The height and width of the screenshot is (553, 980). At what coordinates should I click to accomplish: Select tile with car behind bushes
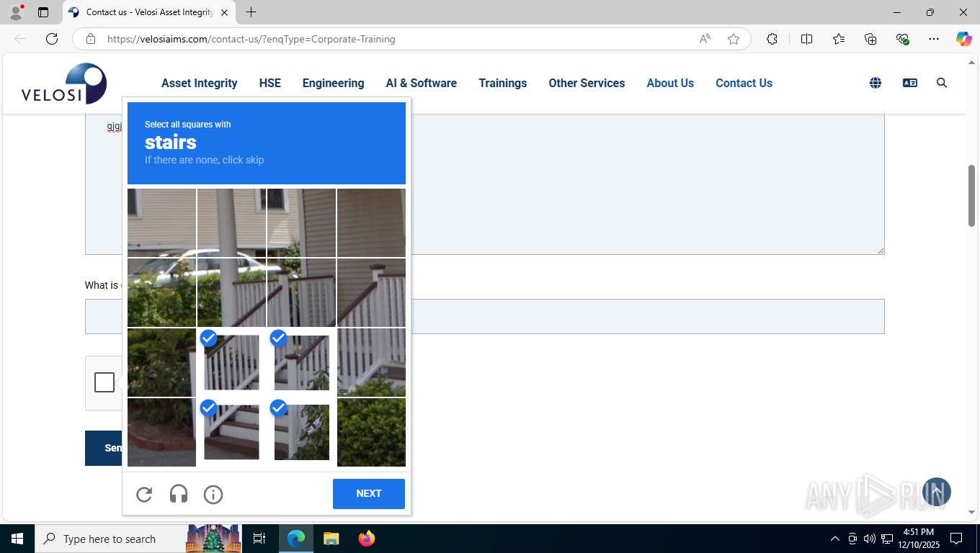[x=161, y=292]
